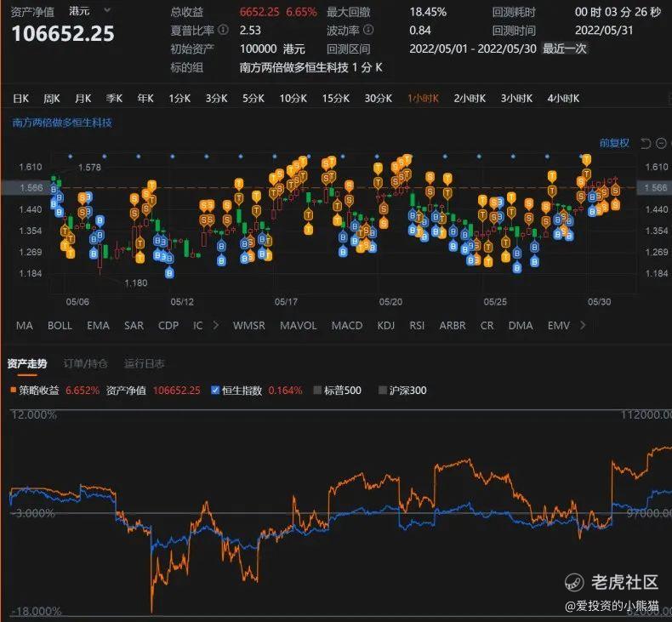The height and width of the screenshot is (622, 672).
Task: Switch to the 月K period tab
Action: 83,99
